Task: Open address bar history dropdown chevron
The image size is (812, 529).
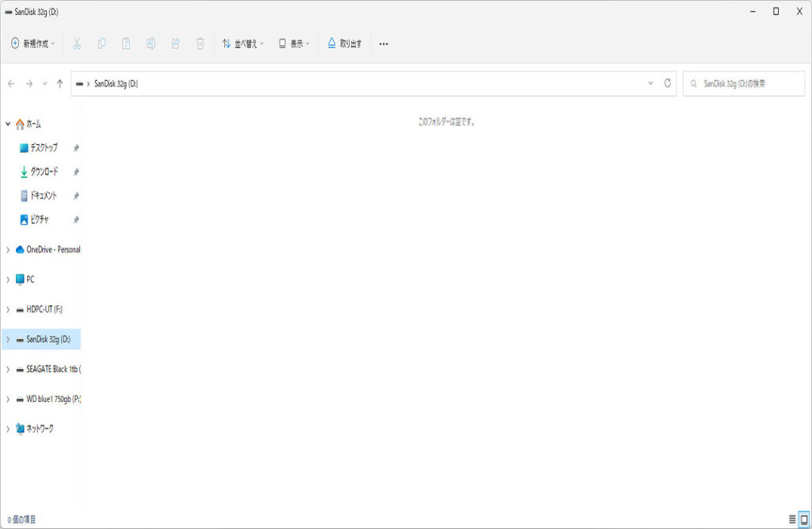Action: click(x=651, y=83)
